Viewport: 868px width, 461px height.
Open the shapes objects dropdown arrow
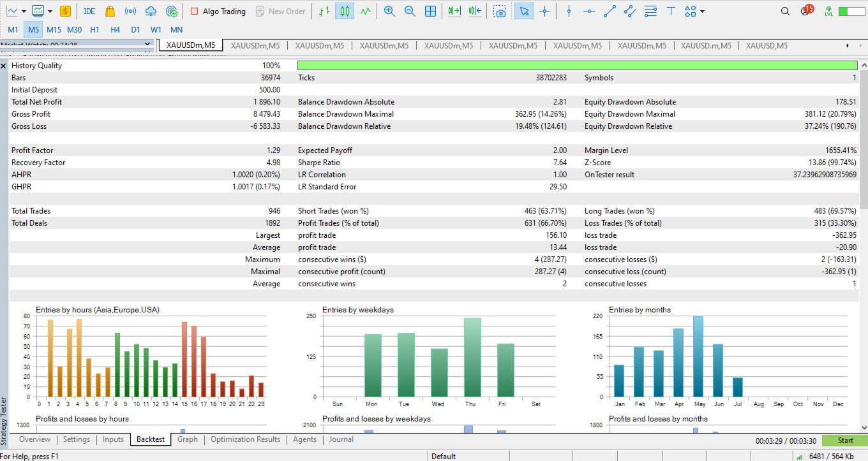point(703,11)
